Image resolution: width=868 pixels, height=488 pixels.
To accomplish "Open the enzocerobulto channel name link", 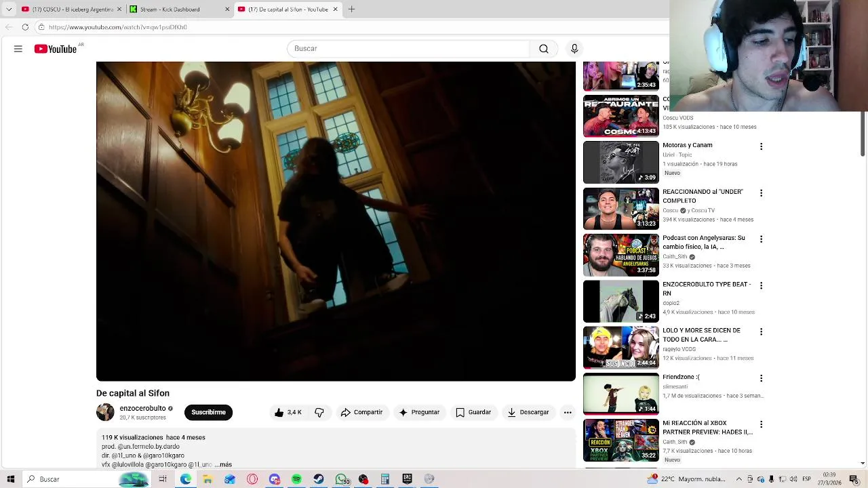I will point(142,409).
